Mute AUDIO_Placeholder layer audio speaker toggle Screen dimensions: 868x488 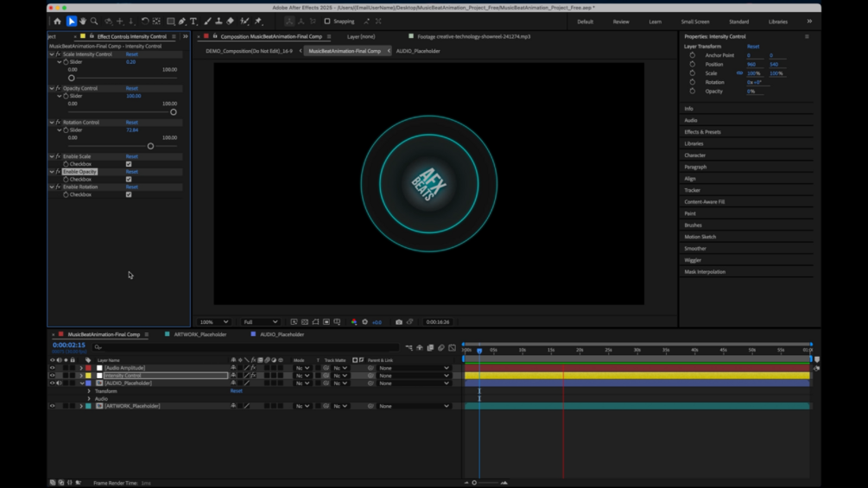(x=59, y=383)
